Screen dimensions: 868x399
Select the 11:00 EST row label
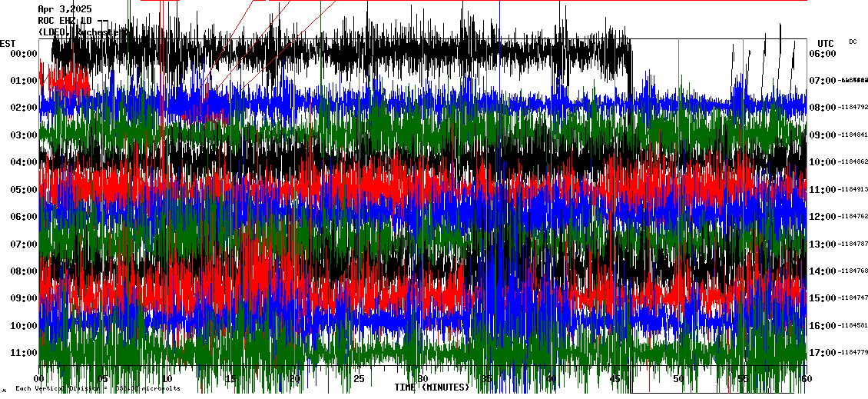[x=23, y=353]
